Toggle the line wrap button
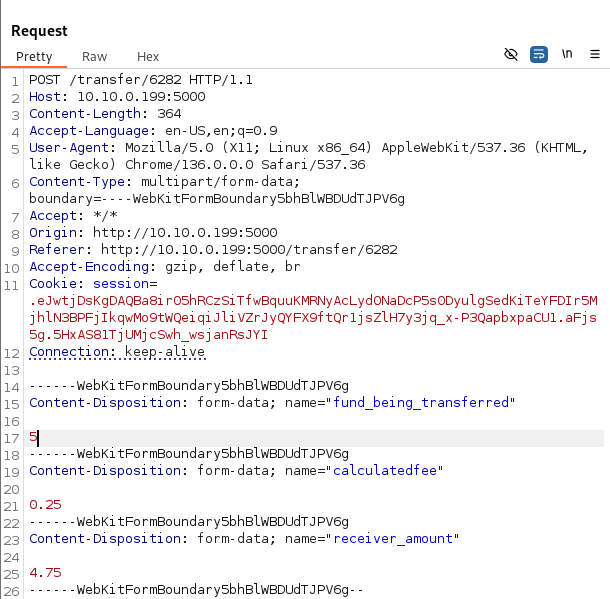This screenshot has height=599, width=610. (539, 54)
